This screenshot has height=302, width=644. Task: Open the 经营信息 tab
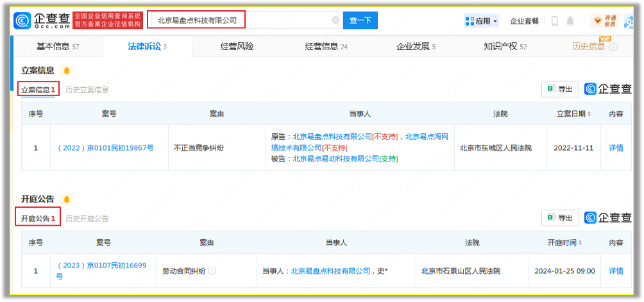tap(326, 46)
